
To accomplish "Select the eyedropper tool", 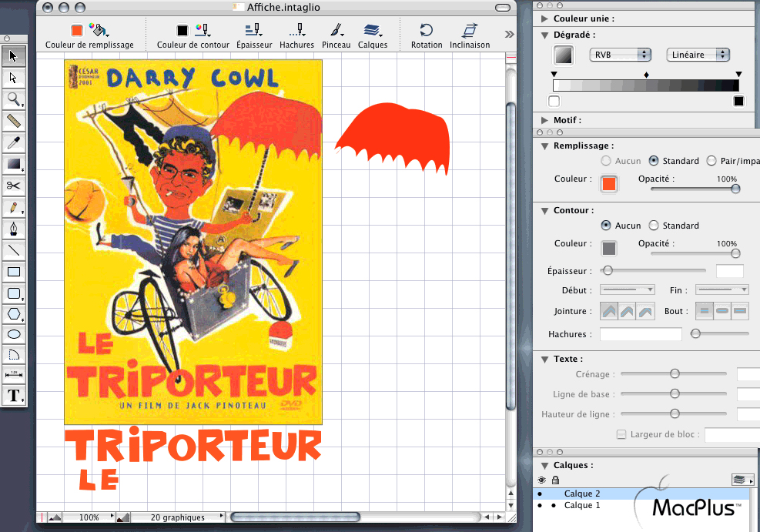I will 14,142.
